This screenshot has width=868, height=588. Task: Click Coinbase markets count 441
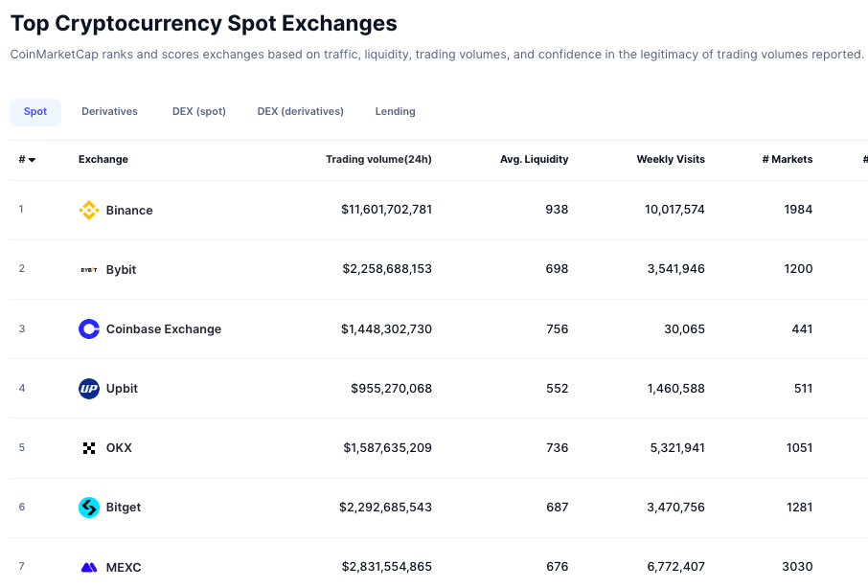802,329
